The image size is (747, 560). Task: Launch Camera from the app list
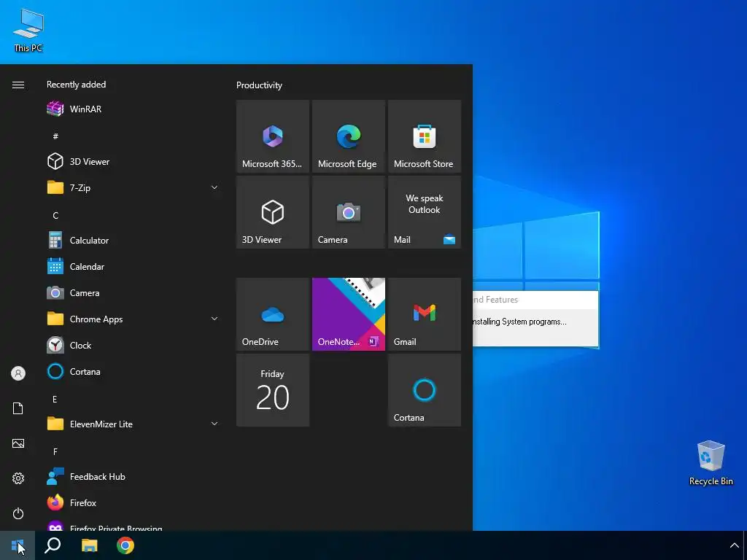coord(133,293)
